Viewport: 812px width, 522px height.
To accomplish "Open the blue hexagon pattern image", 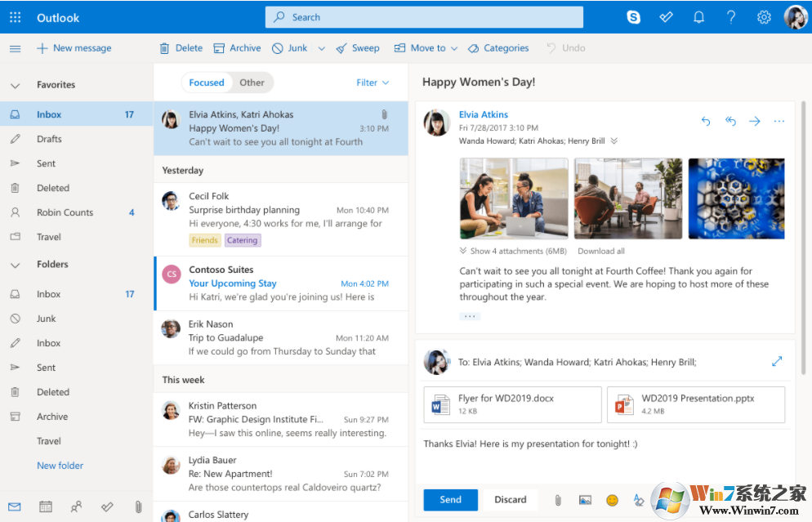I will 736,199.
